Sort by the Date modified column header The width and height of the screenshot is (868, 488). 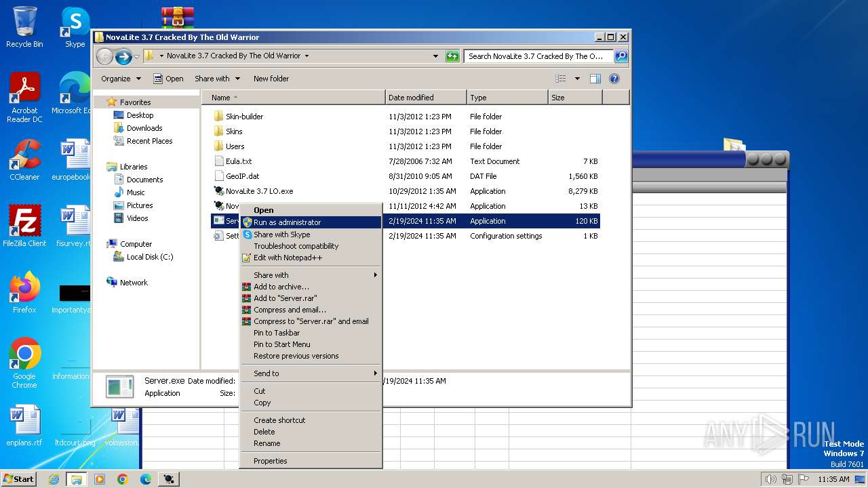click(x=426, y=98)
